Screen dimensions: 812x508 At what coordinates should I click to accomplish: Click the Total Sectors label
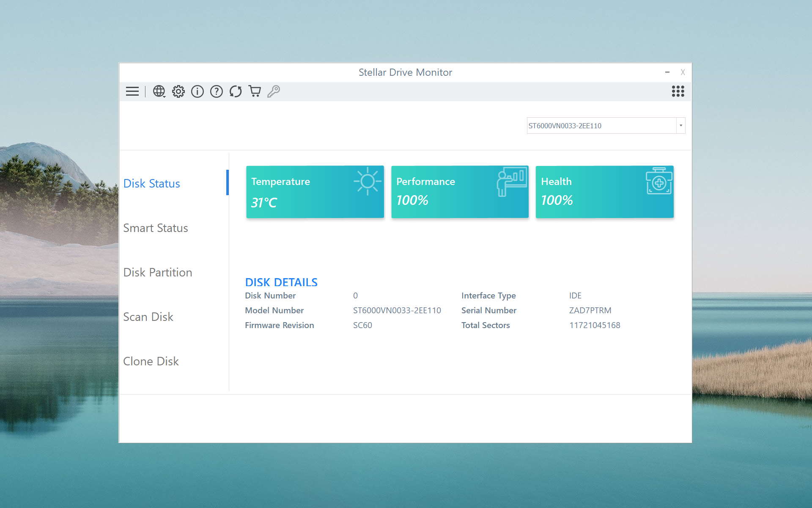486,325
